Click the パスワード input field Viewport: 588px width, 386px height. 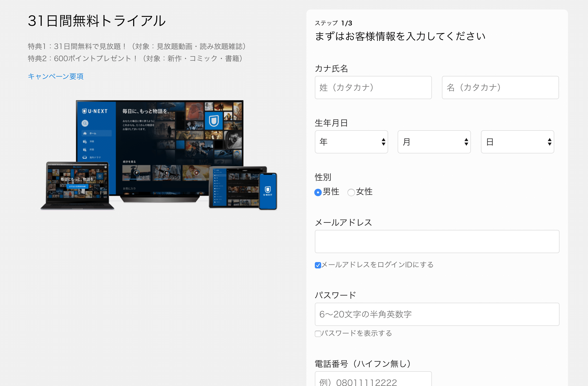coord(437,314)
